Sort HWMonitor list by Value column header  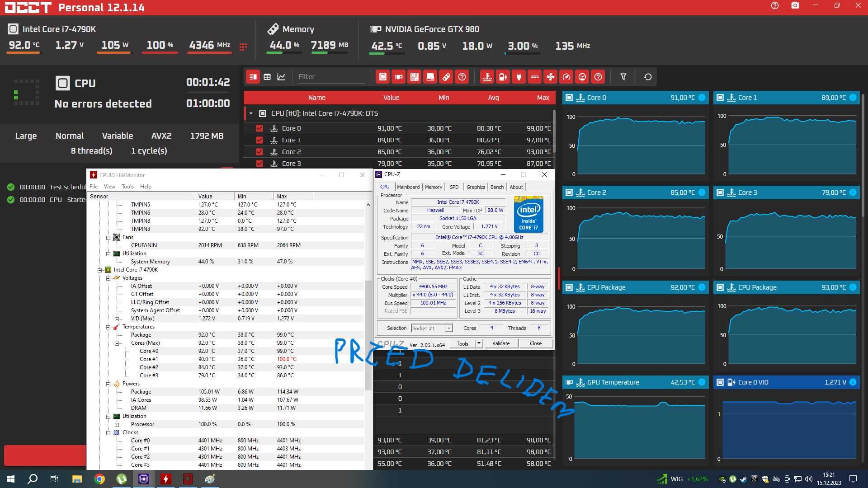[215, 196]
